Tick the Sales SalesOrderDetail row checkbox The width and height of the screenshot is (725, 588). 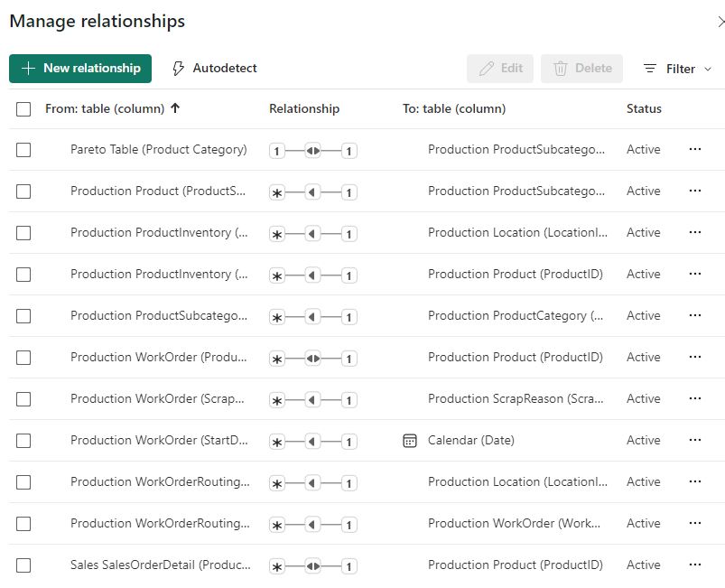tap(23, 565)
